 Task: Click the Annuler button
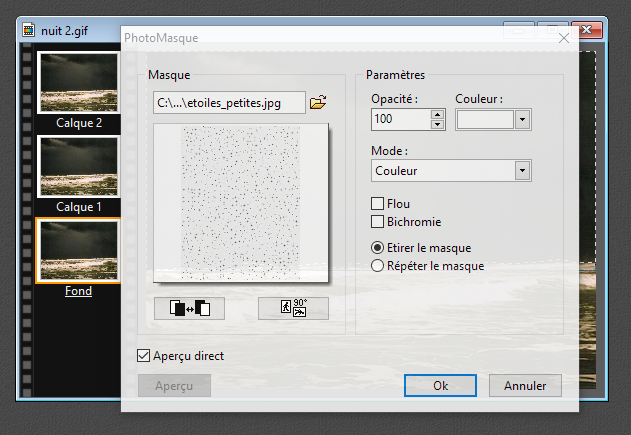[525, 385]
